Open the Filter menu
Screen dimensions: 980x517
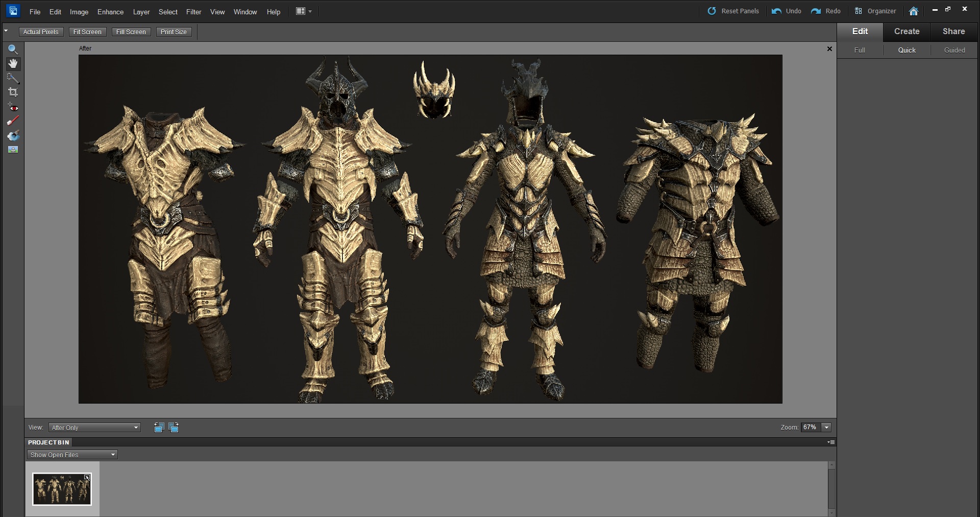(193, 12)
